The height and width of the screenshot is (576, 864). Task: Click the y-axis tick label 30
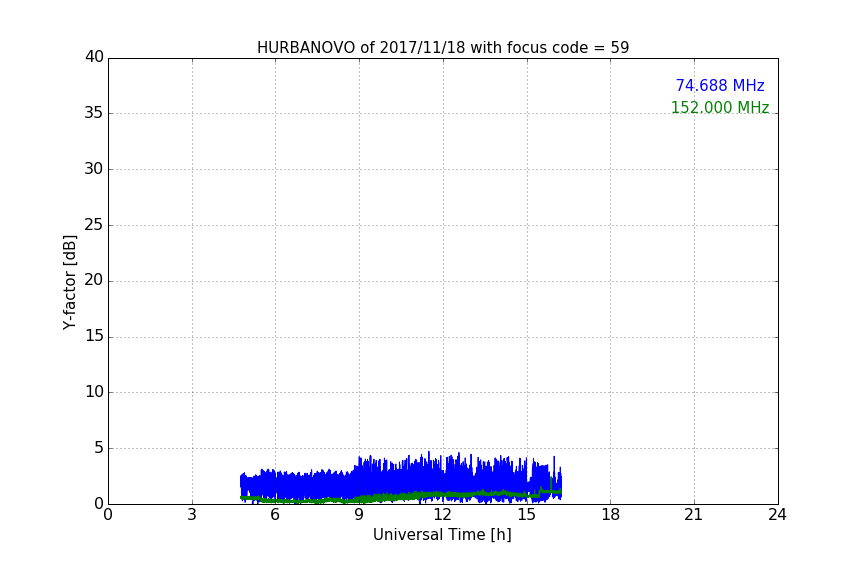(94, 169)
